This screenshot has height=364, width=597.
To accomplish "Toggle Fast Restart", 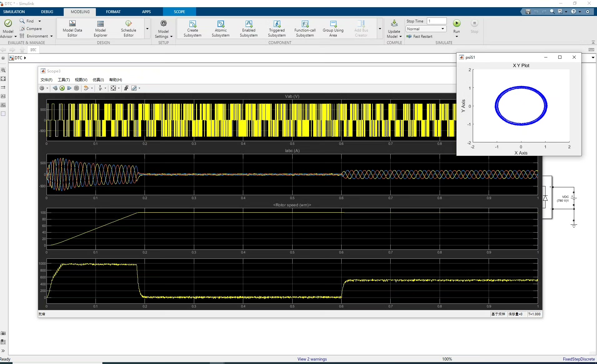I will [x=420, y=37].
